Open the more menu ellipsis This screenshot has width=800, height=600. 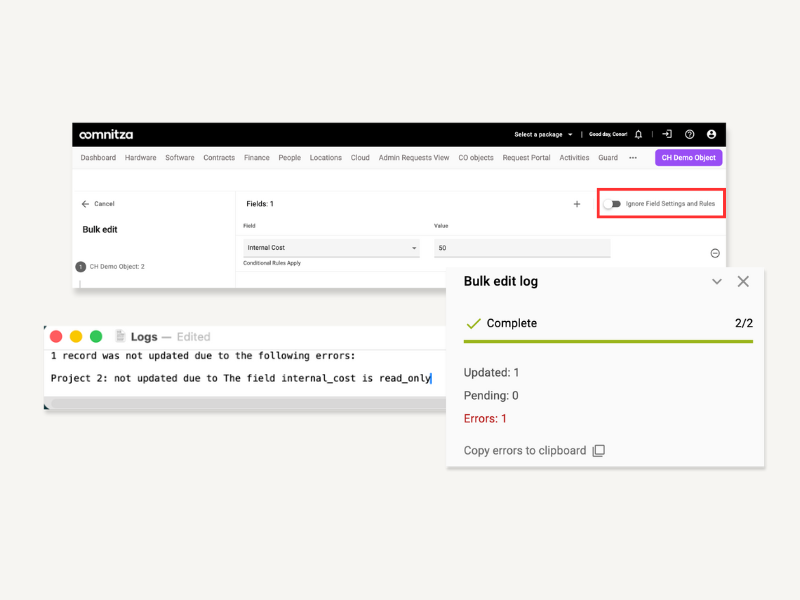[x=633, y=158]
